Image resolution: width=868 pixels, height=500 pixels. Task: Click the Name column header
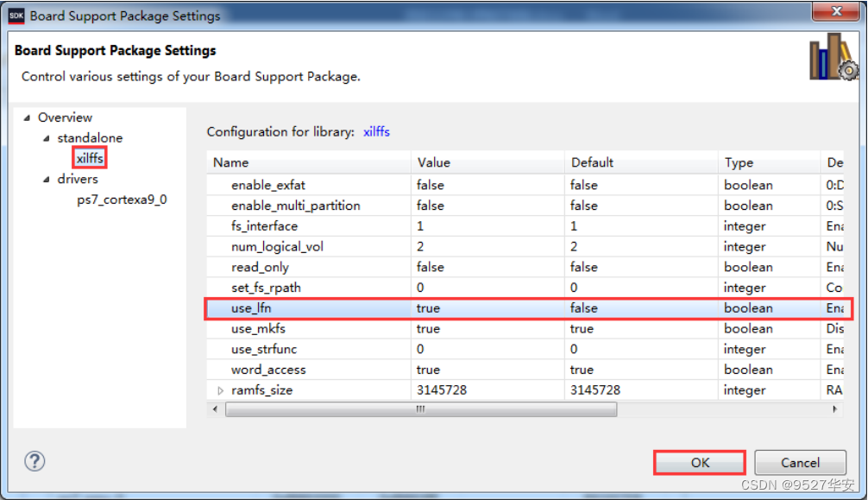click(x=309, y=162)
